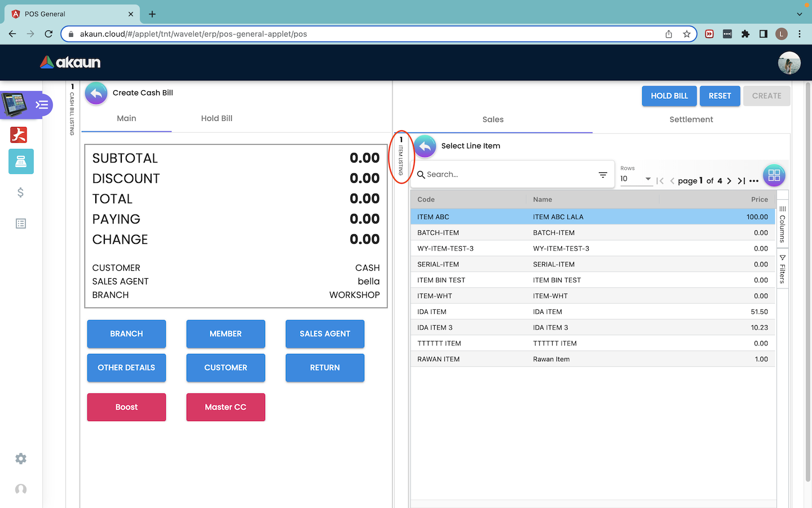Open search filter options icon
Viewport: 812px width, 508px height.
[x=603, y=175]
